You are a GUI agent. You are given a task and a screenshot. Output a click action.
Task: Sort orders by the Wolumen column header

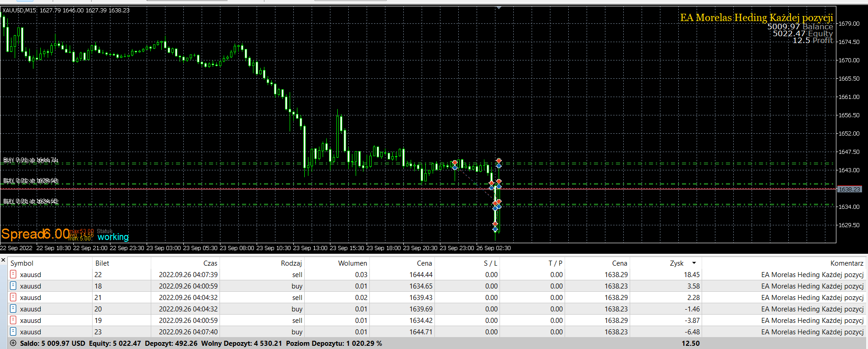[x=352, y=263]
